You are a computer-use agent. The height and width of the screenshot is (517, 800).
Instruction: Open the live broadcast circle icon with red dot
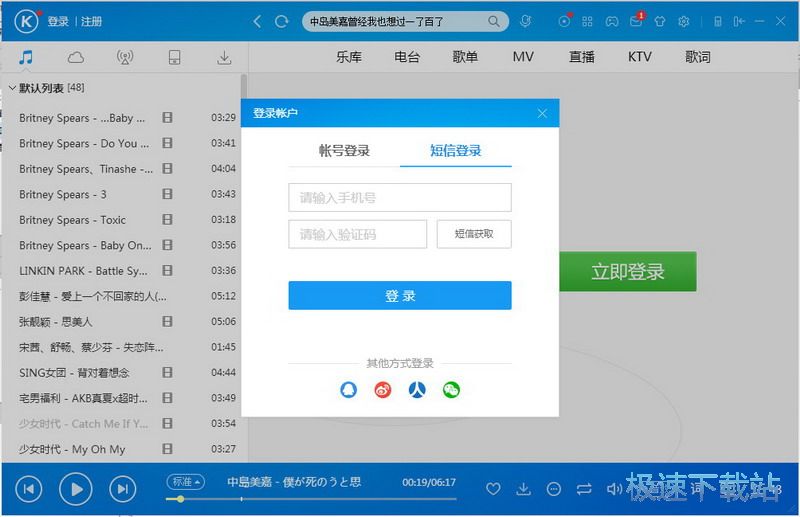(x=564, y=20)
